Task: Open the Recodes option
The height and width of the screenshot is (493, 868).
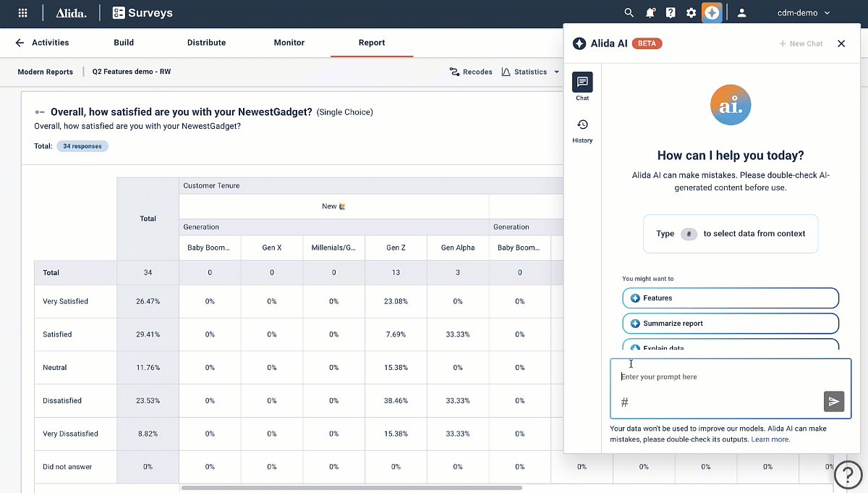Action: pyautogui.click(x=471, y=72)
